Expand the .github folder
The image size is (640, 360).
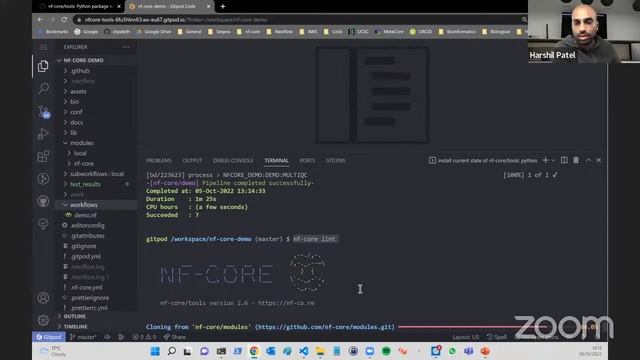(x=96, y=71)
